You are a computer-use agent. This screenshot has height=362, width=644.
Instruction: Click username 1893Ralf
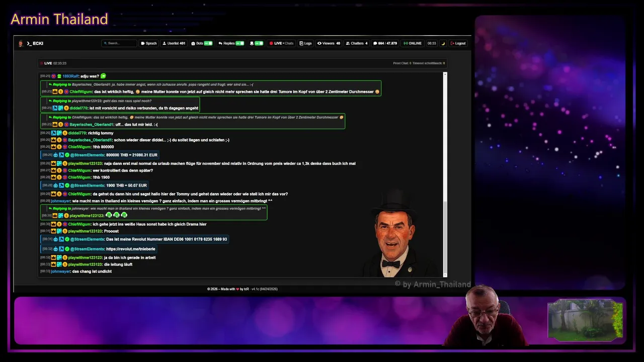70,76
